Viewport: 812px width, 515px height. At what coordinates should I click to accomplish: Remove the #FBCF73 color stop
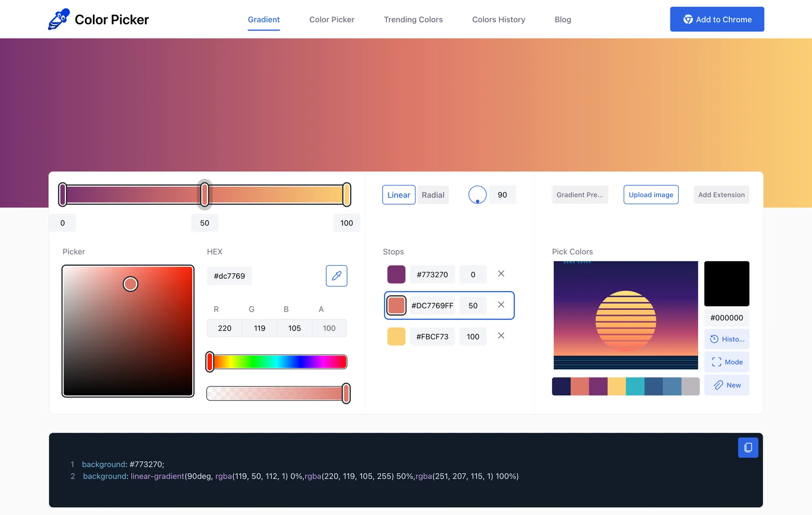[x=501, y=336]
